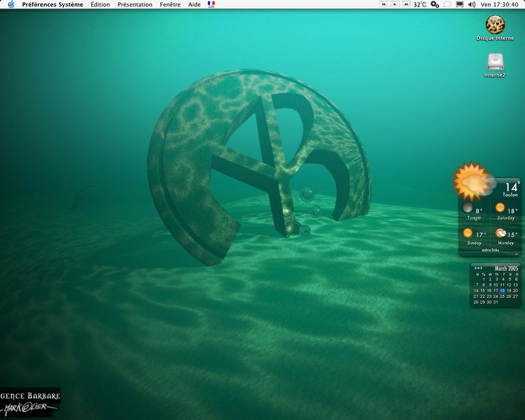Image resolution: width=525 pixels, height=420 pixels.
Task: Open the extra links in weather widget
Action: (x=490, y=250)
